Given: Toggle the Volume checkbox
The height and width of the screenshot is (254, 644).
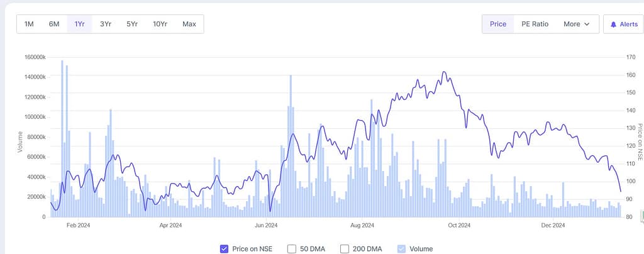Looking at the screenshot, I should [x=401, y=248].
